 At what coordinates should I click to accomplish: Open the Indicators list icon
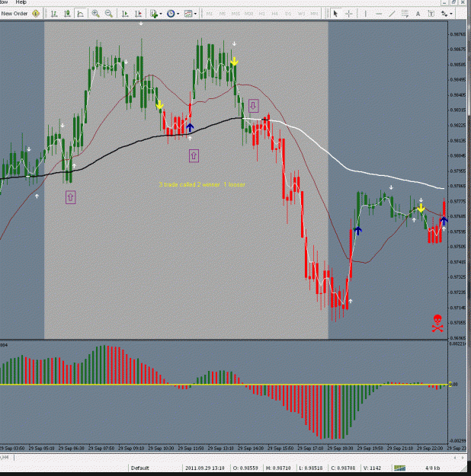coord(154,14)
